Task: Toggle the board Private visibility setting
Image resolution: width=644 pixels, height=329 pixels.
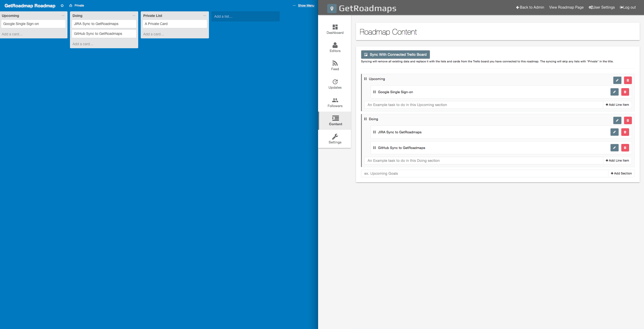Action: tap(77, 6)
